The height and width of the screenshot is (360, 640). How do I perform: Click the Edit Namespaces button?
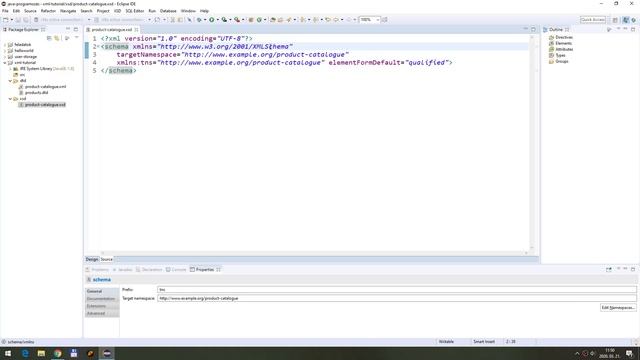(x=618, y=308)
